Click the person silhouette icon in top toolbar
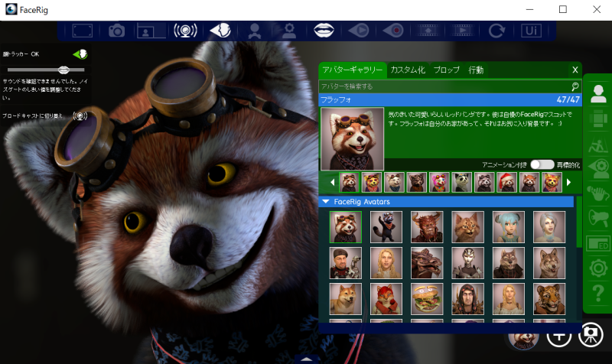This screenshot has width=612, height=364. (255, 31)
